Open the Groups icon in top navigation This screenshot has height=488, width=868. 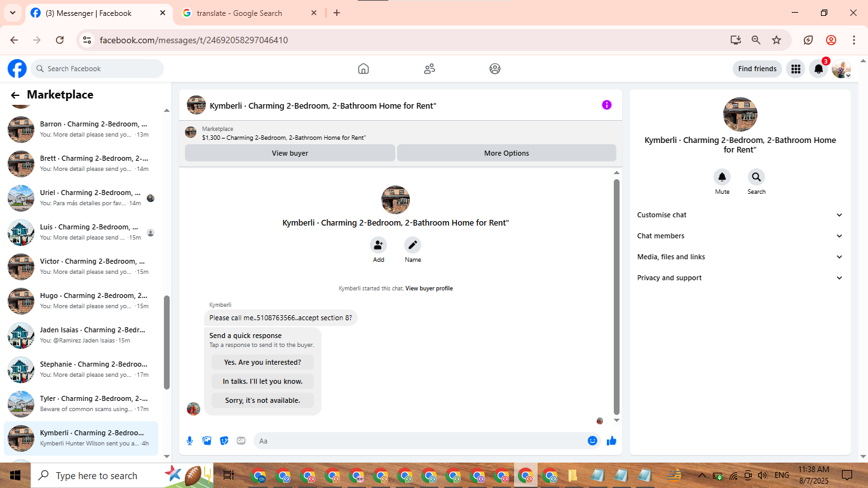point(495,69)
